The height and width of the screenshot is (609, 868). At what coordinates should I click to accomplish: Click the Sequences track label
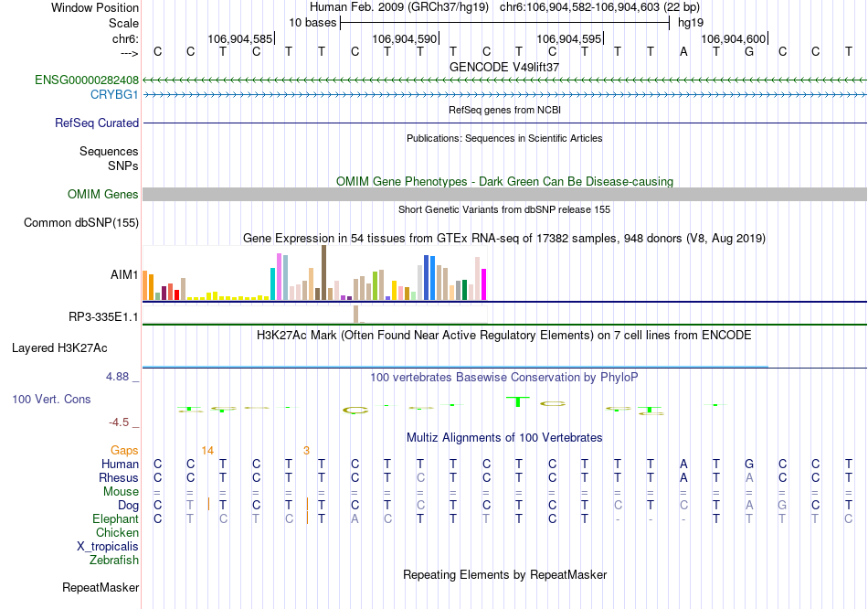click(x=109, y=151)
